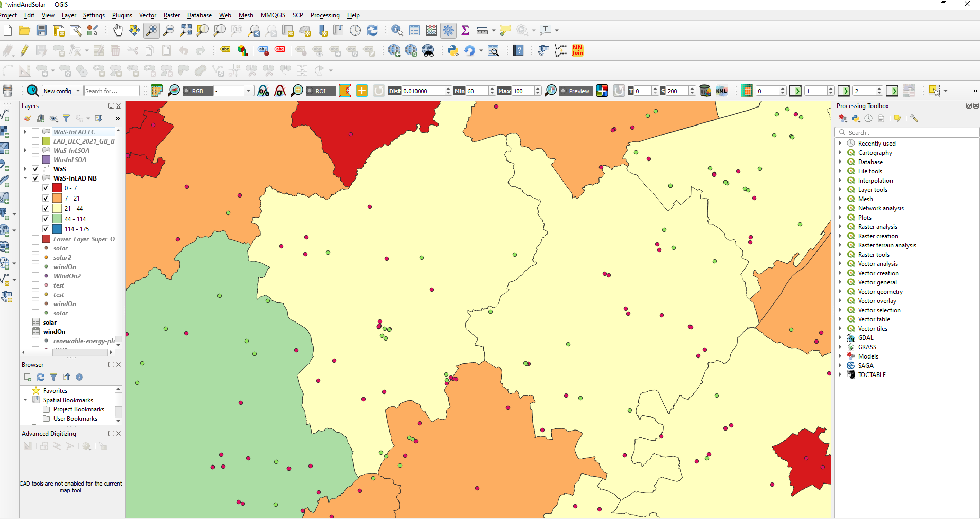Click the Refresh map icon
980x519 pixels.
372,30
